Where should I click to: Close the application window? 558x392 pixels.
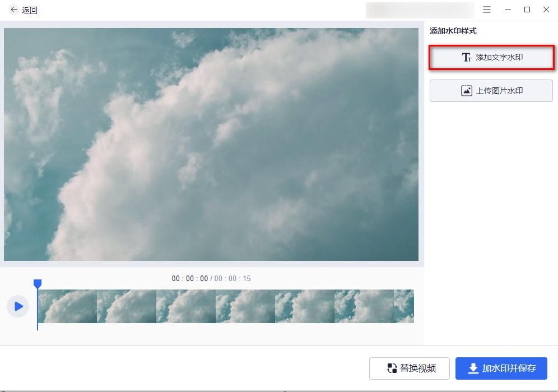pyautogui.click(x=546, y=10)
